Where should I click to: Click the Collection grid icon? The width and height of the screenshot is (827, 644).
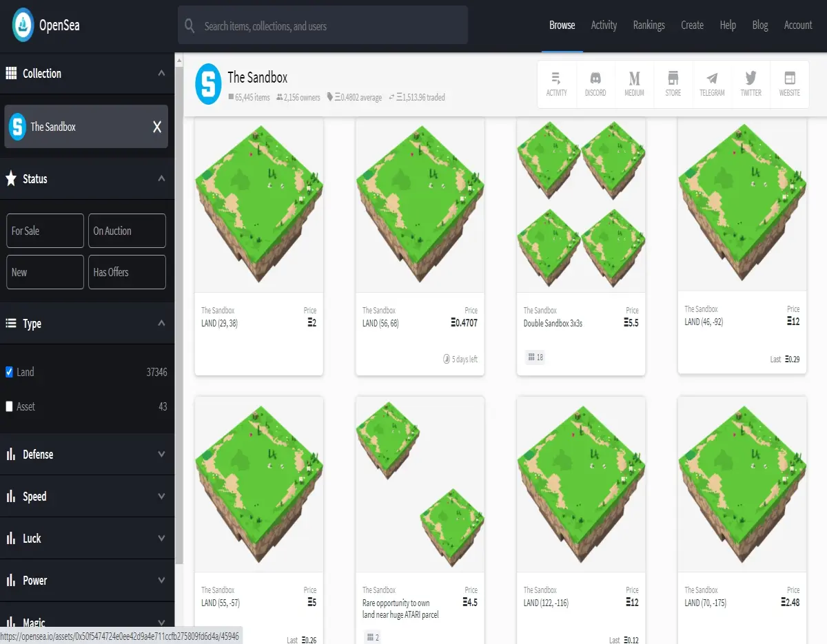pyautogui.click(x=11, y=73)
